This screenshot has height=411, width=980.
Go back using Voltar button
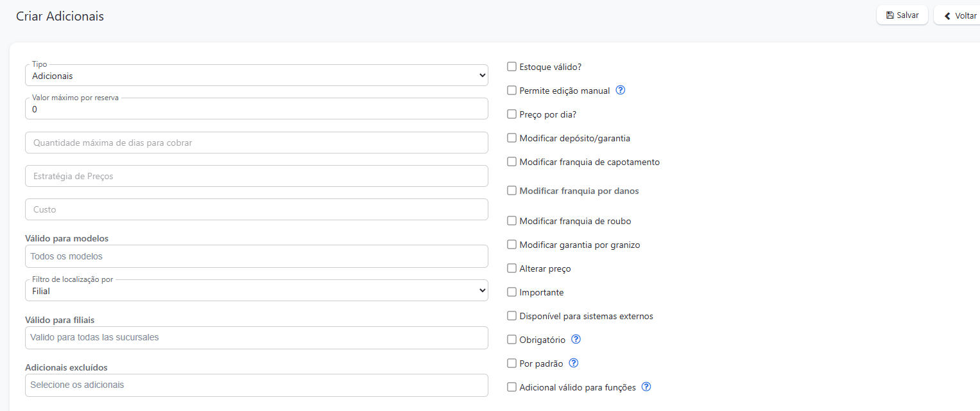tap(959, 15)
